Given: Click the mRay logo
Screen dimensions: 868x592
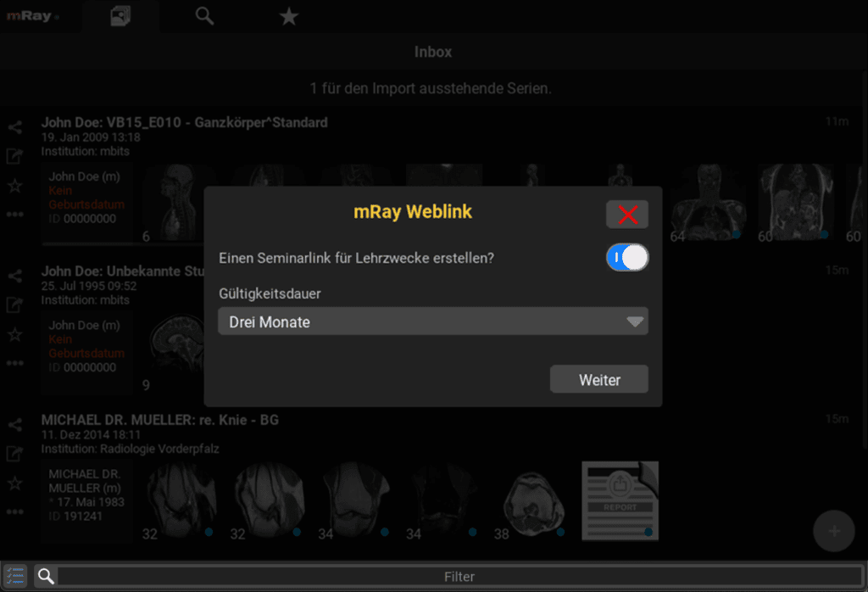Looking at the screenshot, I should (31, 16).
